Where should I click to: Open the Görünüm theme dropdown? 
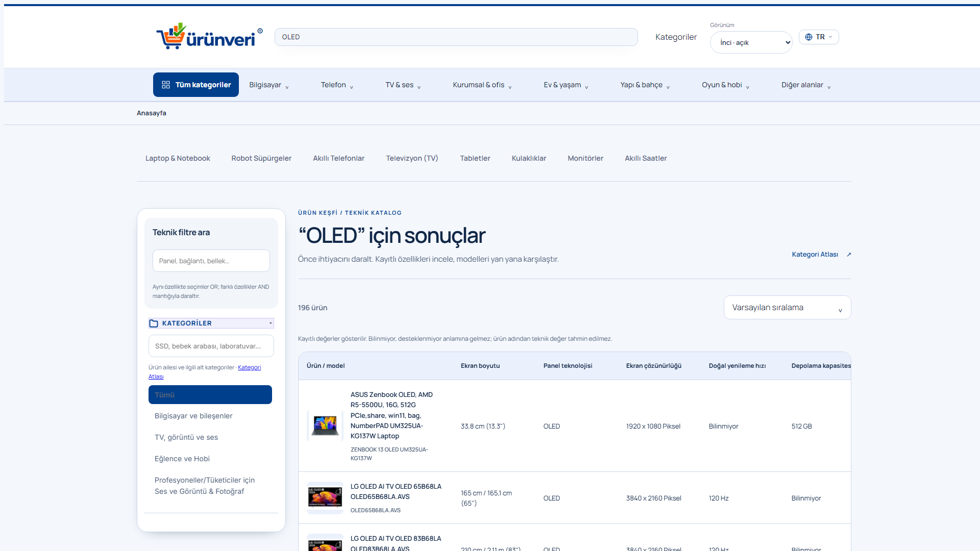[751, 42]
